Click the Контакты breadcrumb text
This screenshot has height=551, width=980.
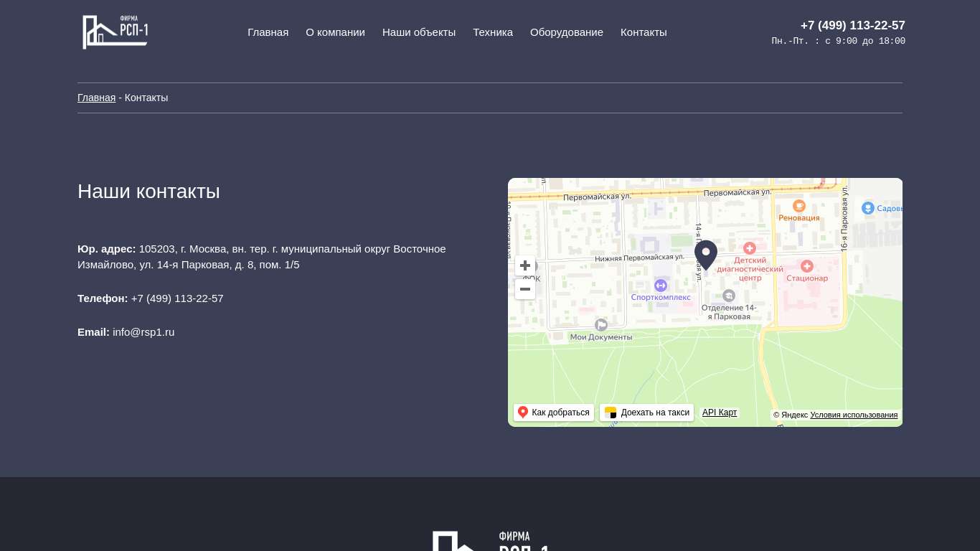pos(146,98)
